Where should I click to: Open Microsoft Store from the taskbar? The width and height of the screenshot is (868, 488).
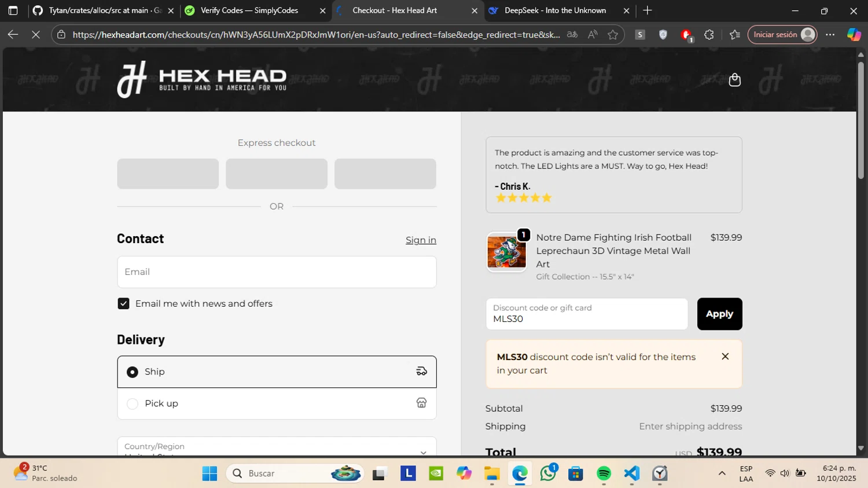coord(576,474)
